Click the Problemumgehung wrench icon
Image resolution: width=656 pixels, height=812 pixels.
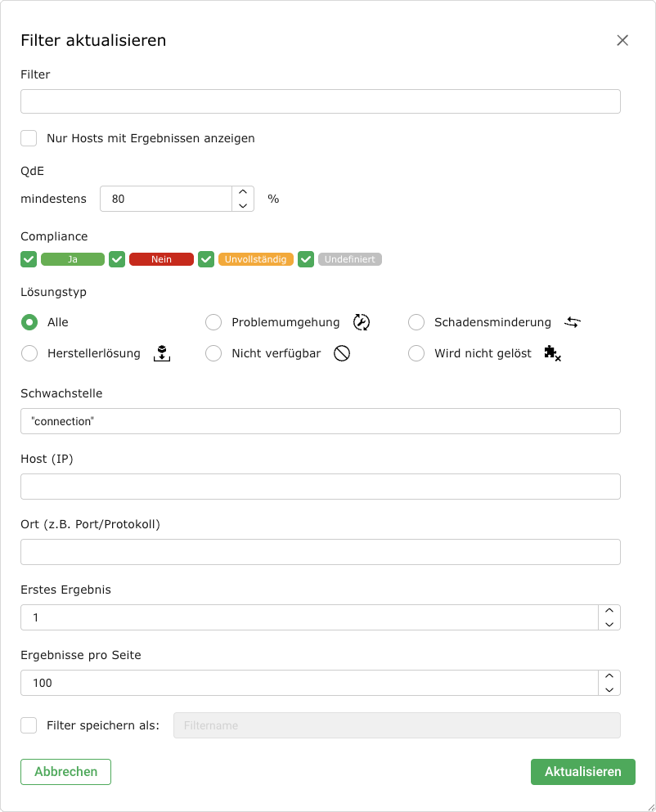[362, 322]
